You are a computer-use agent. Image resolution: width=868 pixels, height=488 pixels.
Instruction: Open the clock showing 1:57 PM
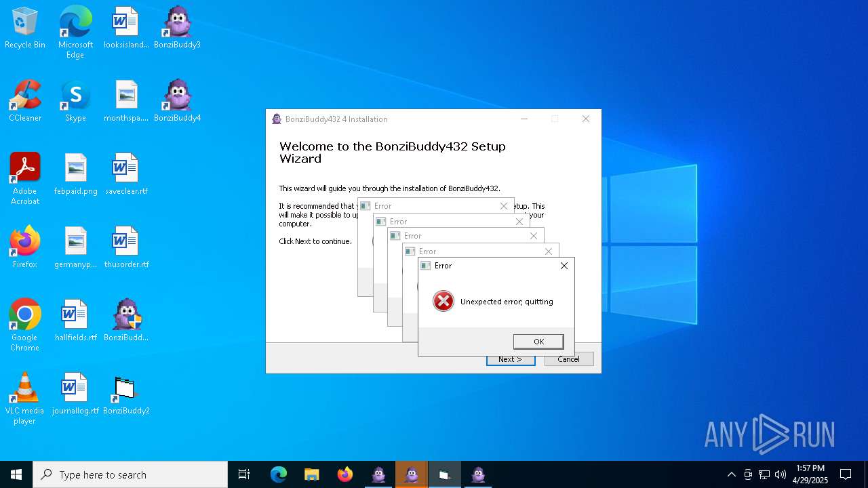pyautogui.click(x=810, y=474)
